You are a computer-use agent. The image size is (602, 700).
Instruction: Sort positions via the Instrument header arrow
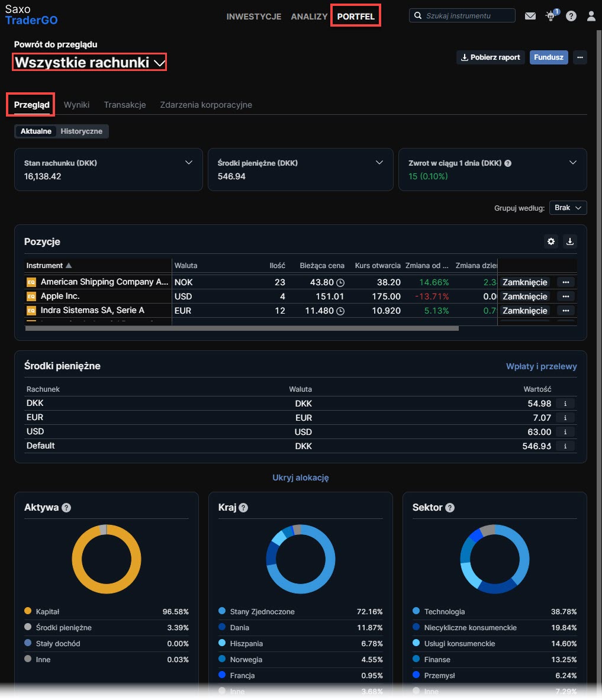(69, 266)
